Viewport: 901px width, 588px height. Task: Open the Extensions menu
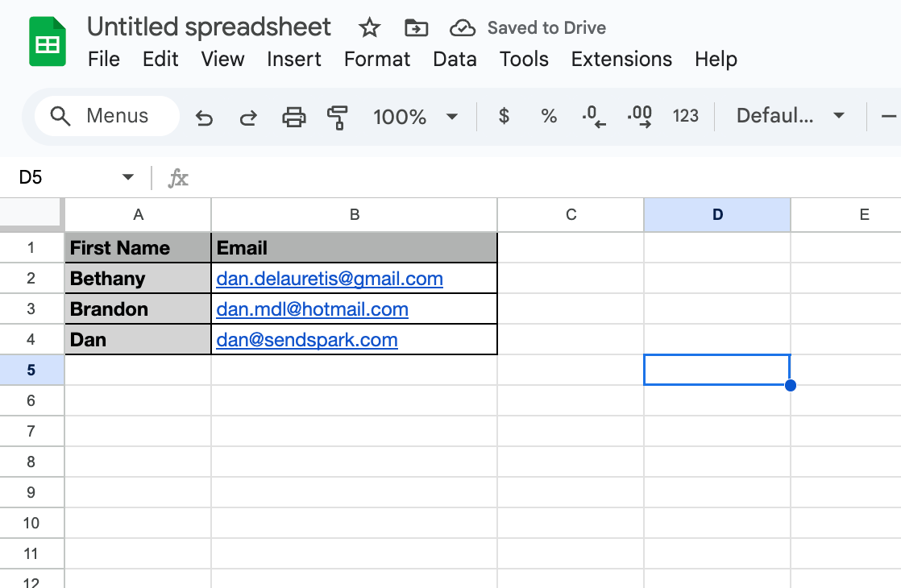[621, 59]
